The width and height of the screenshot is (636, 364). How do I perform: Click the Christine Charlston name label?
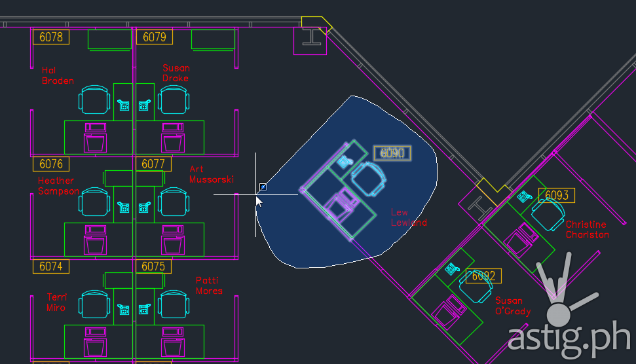[x=588, y=229]
